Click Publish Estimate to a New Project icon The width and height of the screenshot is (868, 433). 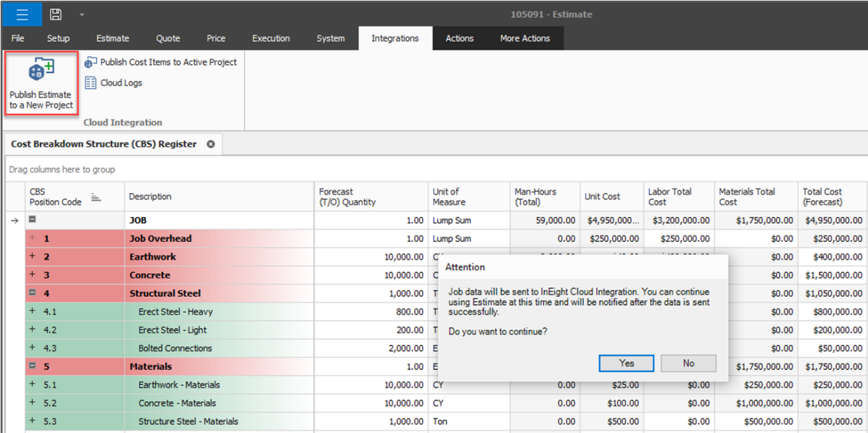(x=41, y=70)
